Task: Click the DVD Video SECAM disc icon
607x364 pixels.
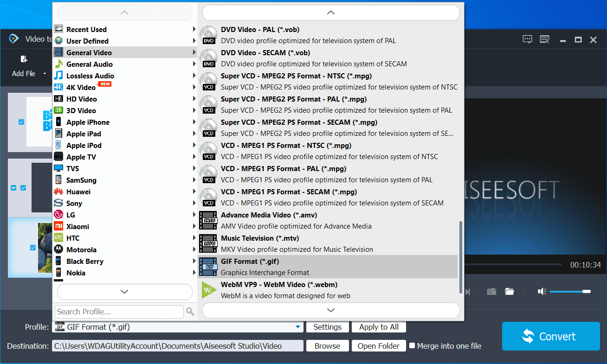Action: [209, 58]
